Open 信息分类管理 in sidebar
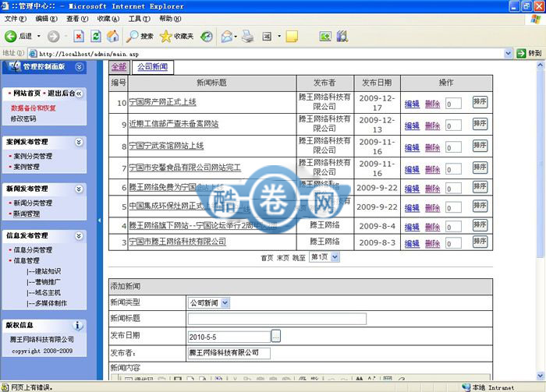 [33, 250]
